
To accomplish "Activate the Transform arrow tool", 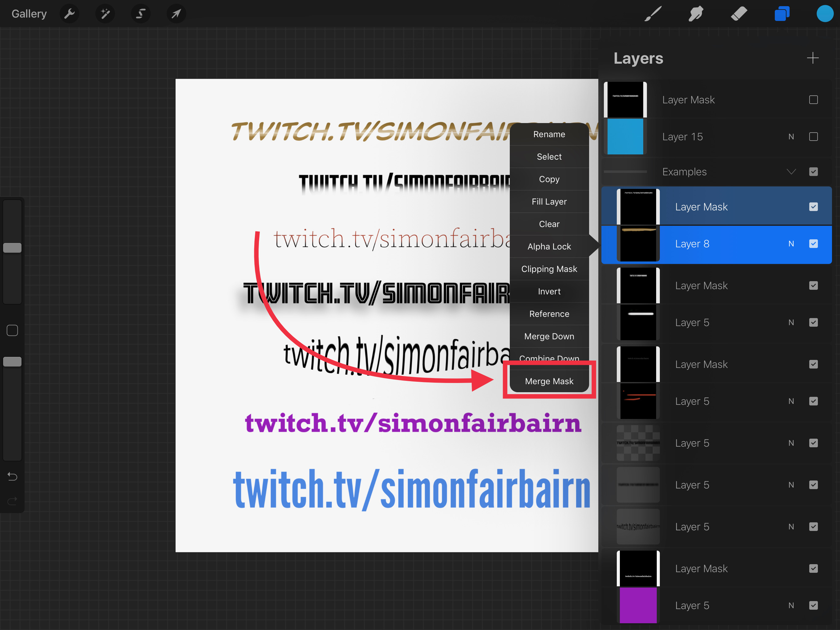I will (x=176, y=14).
